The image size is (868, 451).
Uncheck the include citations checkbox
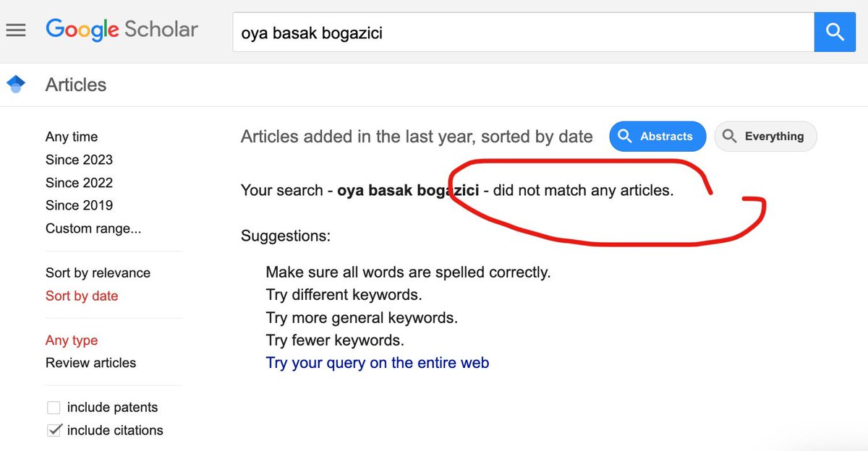click(x=54, y=430)
